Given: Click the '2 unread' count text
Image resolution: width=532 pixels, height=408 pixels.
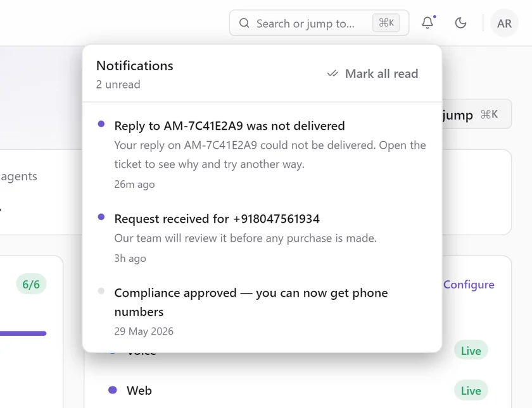Looking at the screenshot, I should (x=118, y=84).
